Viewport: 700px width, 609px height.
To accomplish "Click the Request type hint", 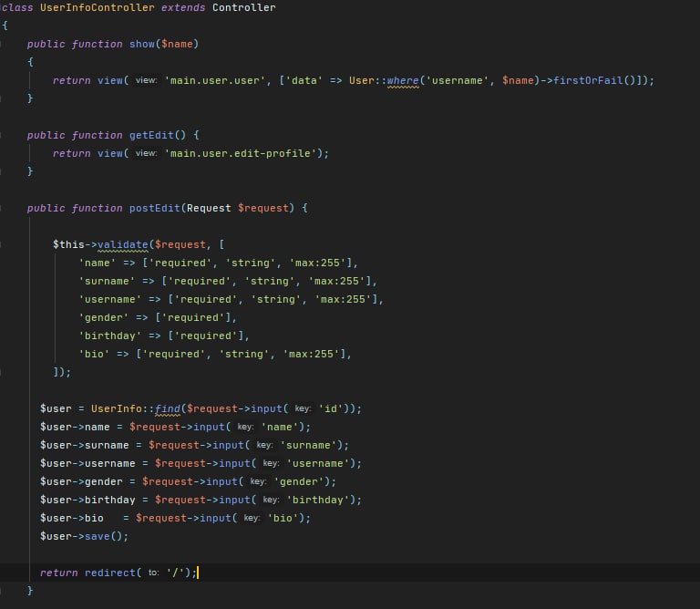I will coord(209,209).
